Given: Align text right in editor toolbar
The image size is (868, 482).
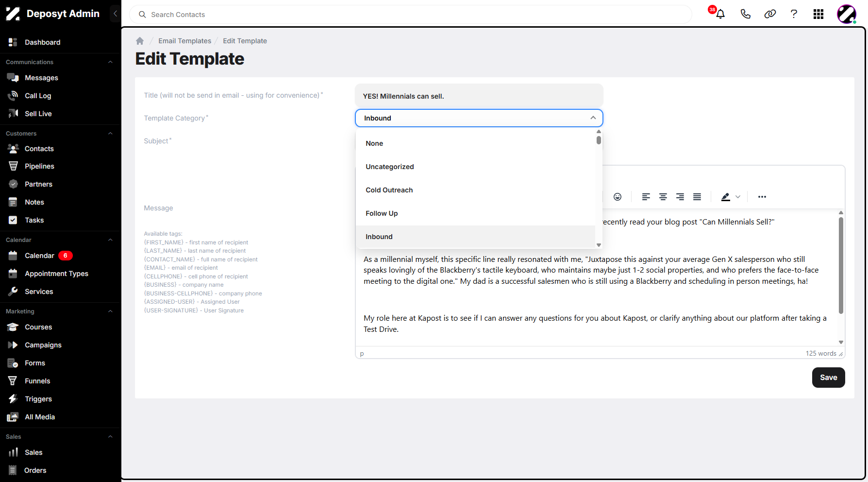Looking at the screenshot, I should click(680, 197).
